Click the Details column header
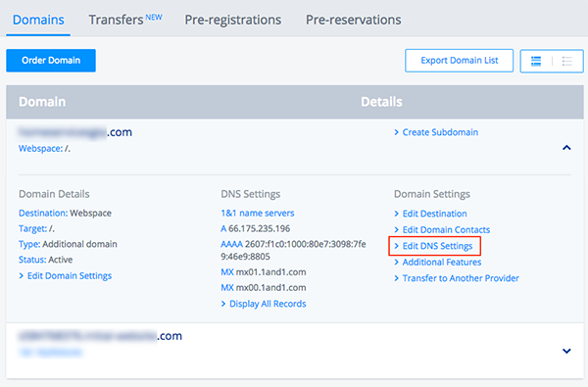 pyautogui.click(x=381, y=102)
